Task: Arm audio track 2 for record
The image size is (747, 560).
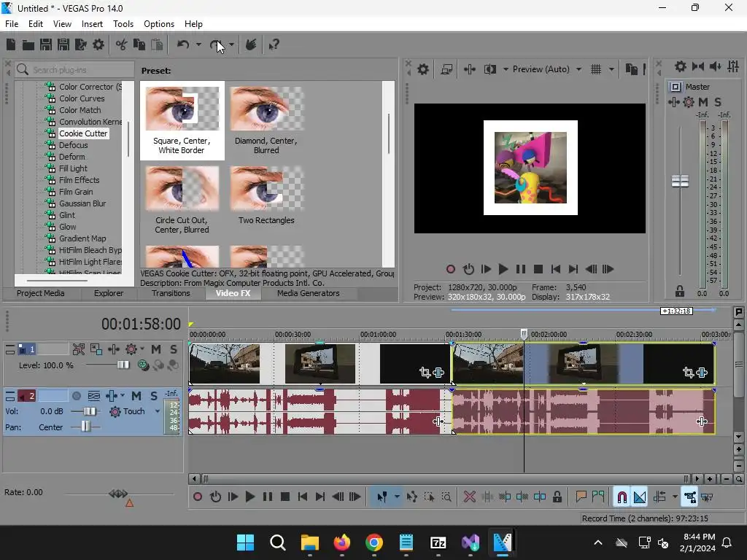Action: [76, 396]
